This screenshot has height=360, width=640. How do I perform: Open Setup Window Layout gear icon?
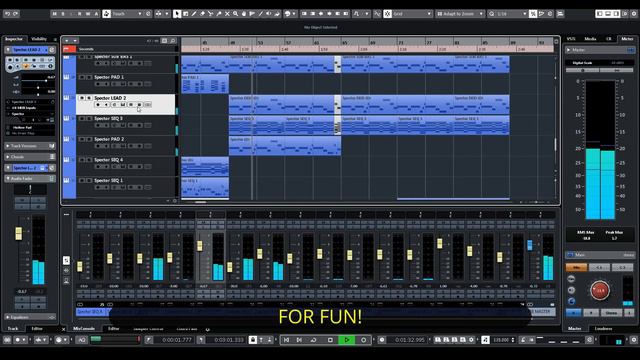pos(634,14)
